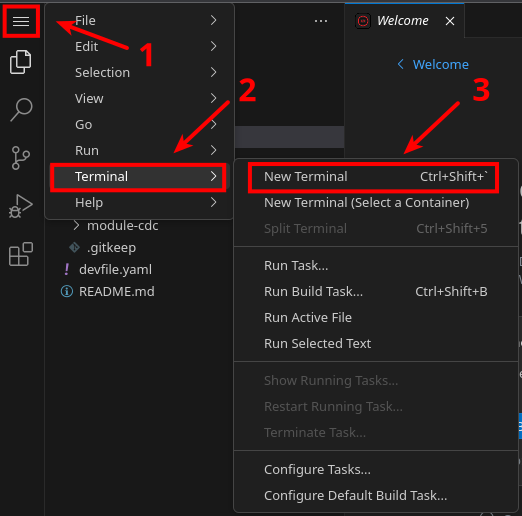Switch to the Welcome editor tab
This screenshot has width=522, height=516.
coord(403,21)
